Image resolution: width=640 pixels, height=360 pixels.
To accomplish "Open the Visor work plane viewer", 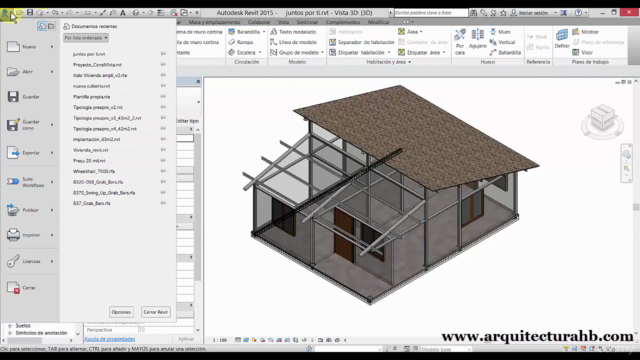I will [582, 52].
